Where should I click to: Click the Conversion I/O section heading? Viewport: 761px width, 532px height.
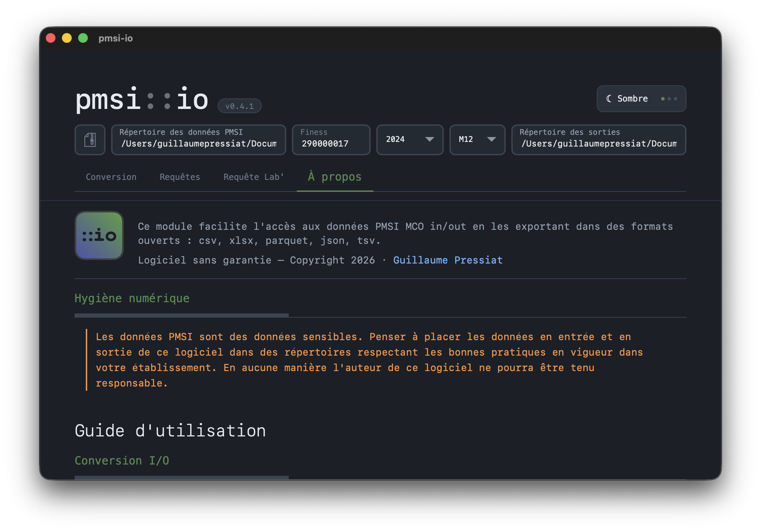122,460
